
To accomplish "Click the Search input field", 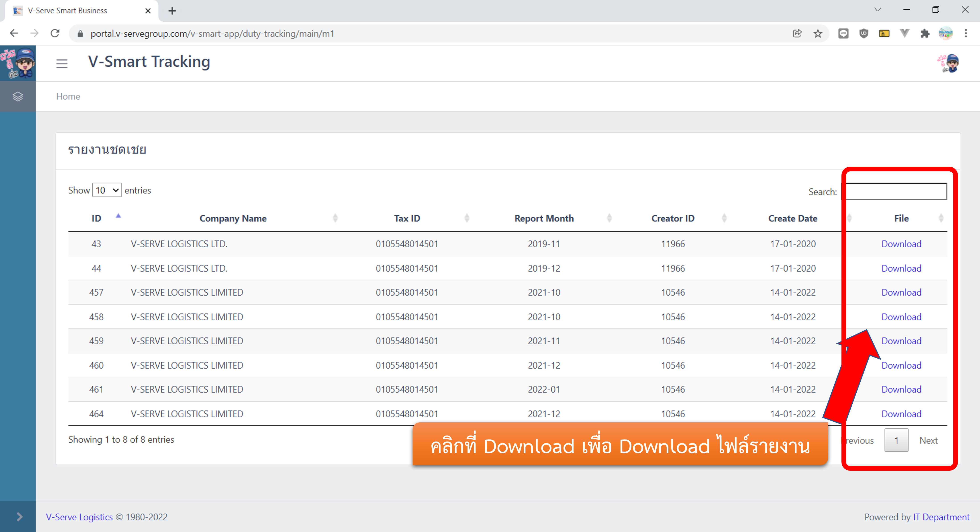I will coord(894,191).
